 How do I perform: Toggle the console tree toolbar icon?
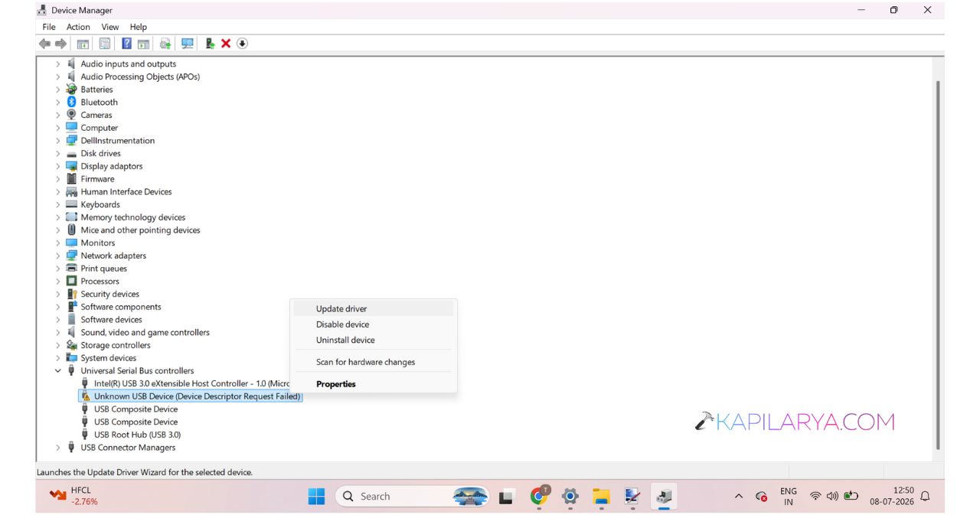(83, 44)
